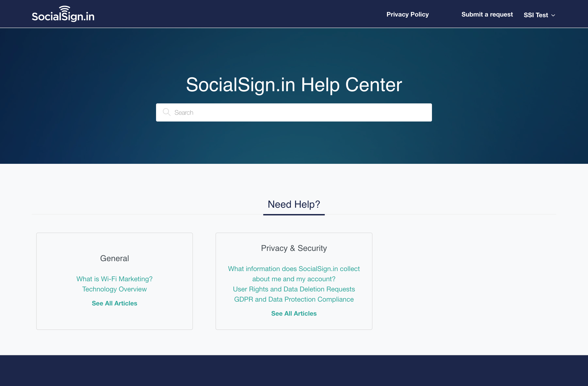Open Technology Overview article
Viewport: 588px width, 386px height.
[114, 289]
